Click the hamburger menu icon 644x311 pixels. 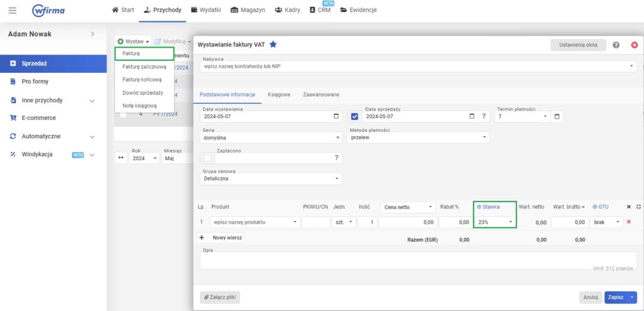(x=13, y=11)
